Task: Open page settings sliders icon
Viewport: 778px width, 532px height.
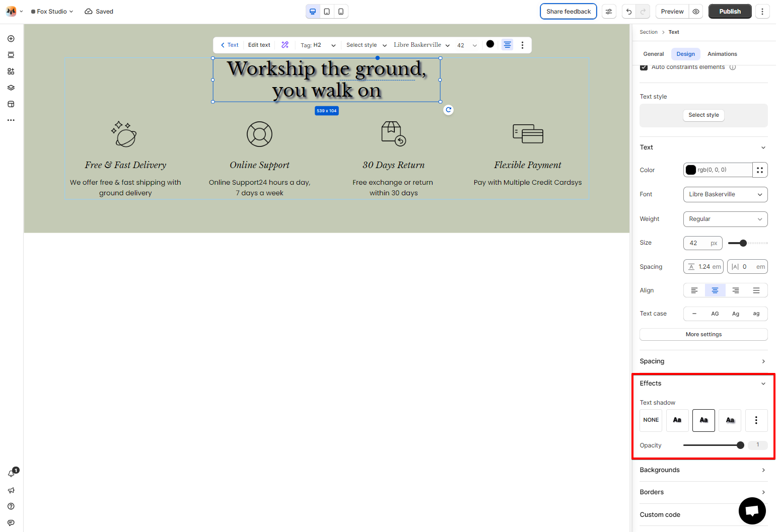Action: (x=609, y=12)
